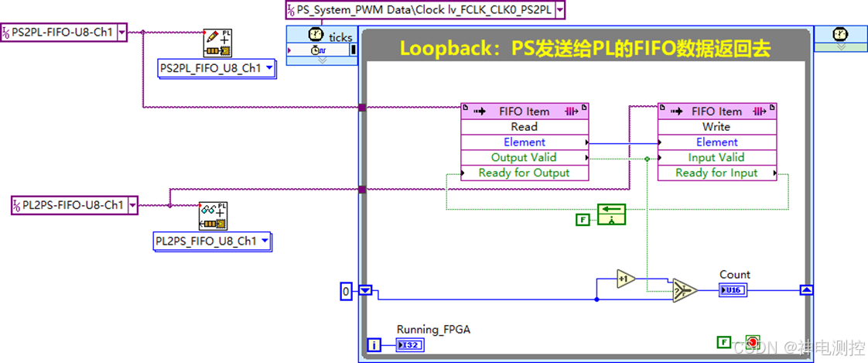
Task: Open PS2PL-FIFO-U8-Ch1 I/O constant dropdown
Action: point(123,33)
